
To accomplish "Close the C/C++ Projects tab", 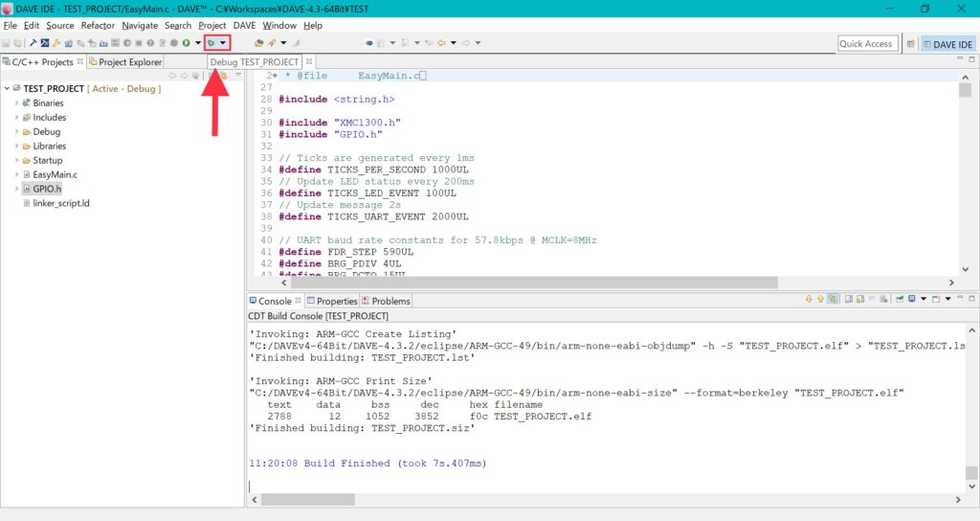I will 80,61.
